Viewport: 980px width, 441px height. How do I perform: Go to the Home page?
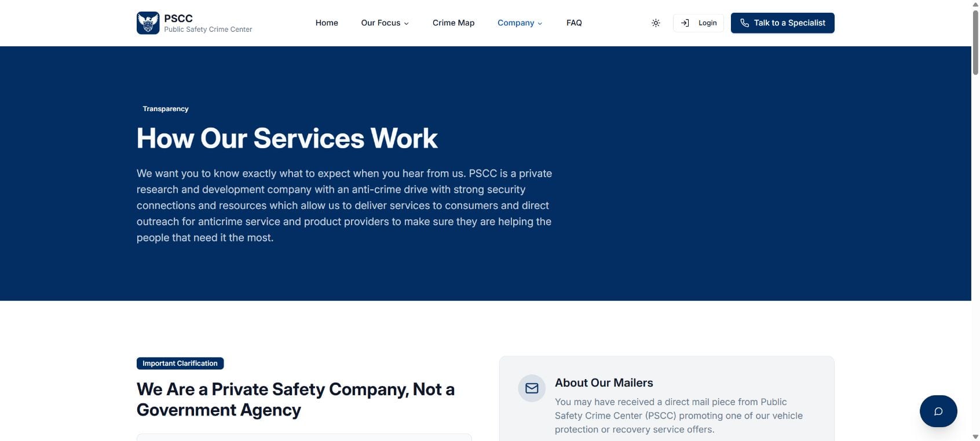(x=327, y=23)
